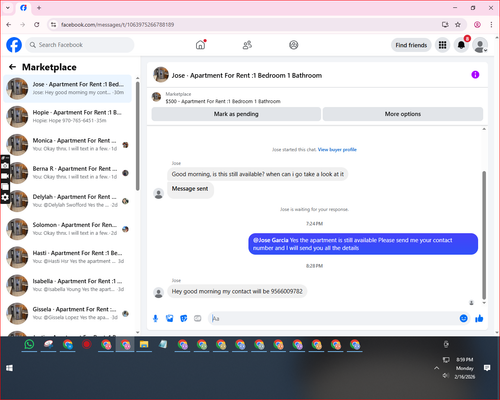
Task: Click the video recorder icon in side overlay
Action: point(5,176)
